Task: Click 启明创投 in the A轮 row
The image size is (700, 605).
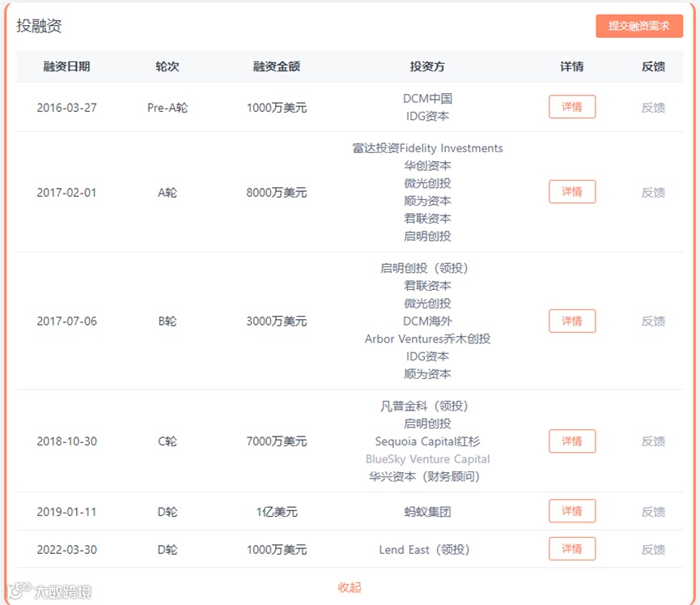Action: (x=427, y=236)
